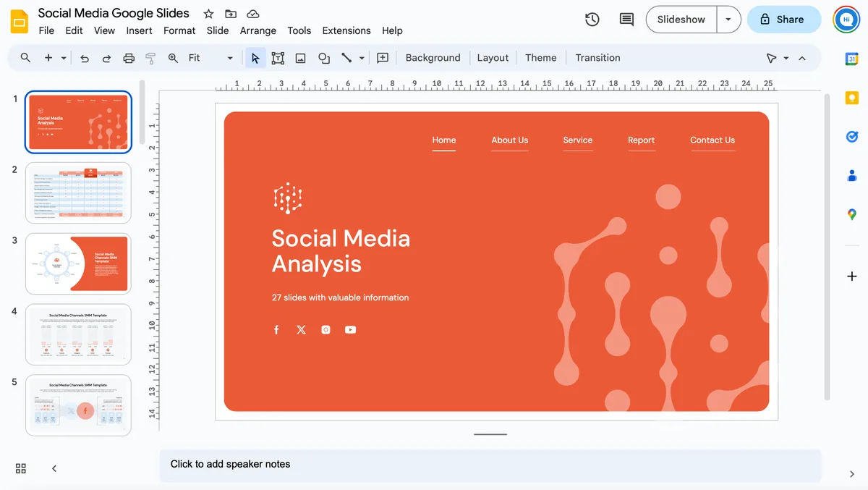
Task: Redo the last action
Action: pos(106,58)
